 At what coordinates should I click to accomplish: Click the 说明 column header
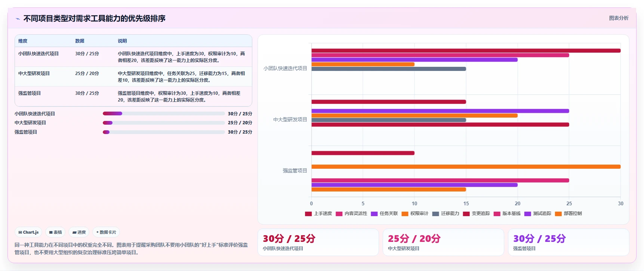pyautogui.click(x=122, y=41)
